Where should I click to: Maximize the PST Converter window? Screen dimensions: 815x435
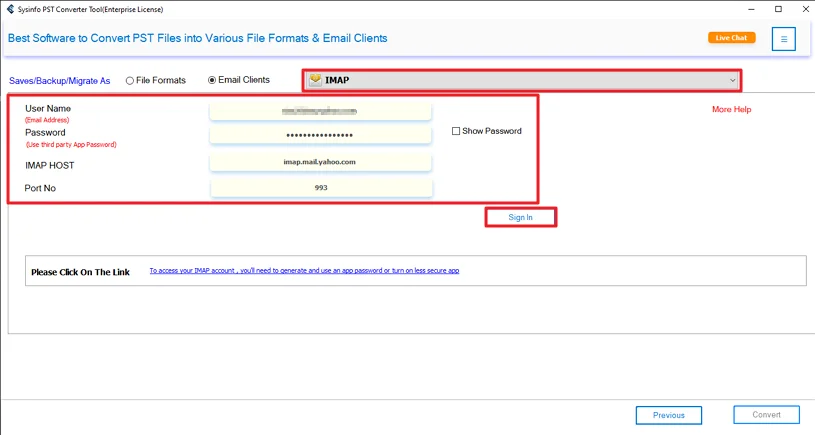click(x=778, y=9)
